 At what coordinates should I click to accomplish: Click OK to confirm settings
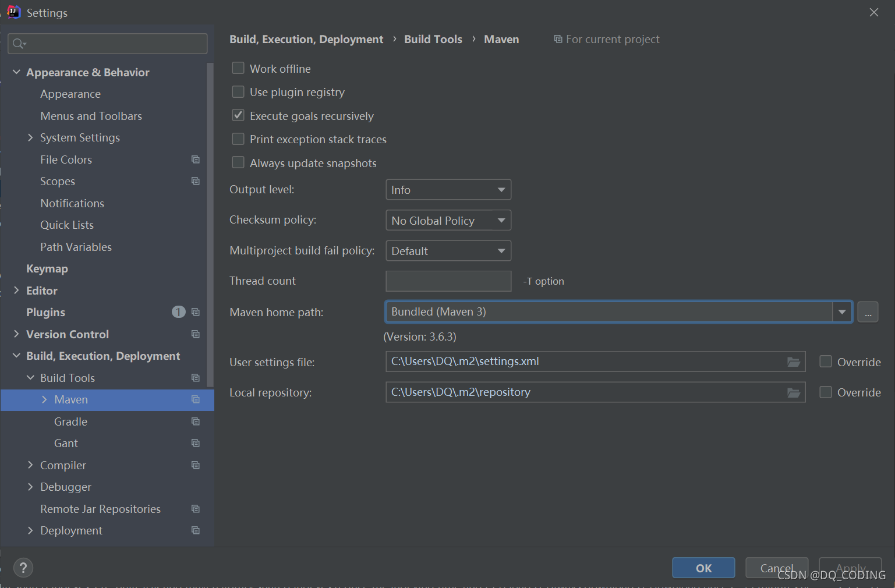pos(703,568)
